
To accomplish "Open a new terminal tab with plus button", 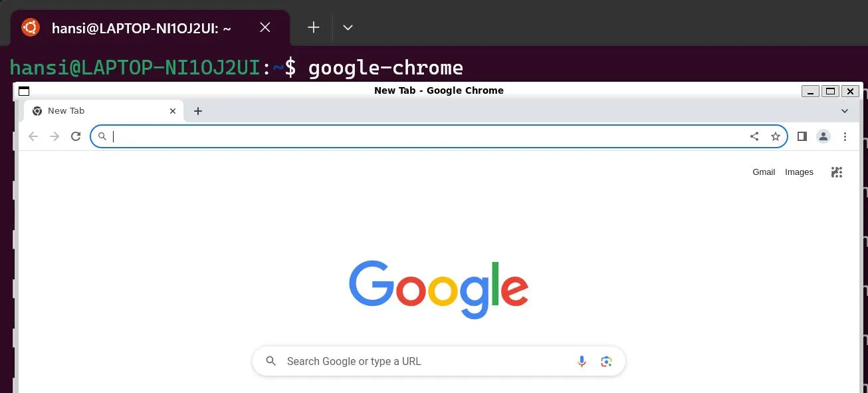I will pyautogui.click(x=313, y=27).
